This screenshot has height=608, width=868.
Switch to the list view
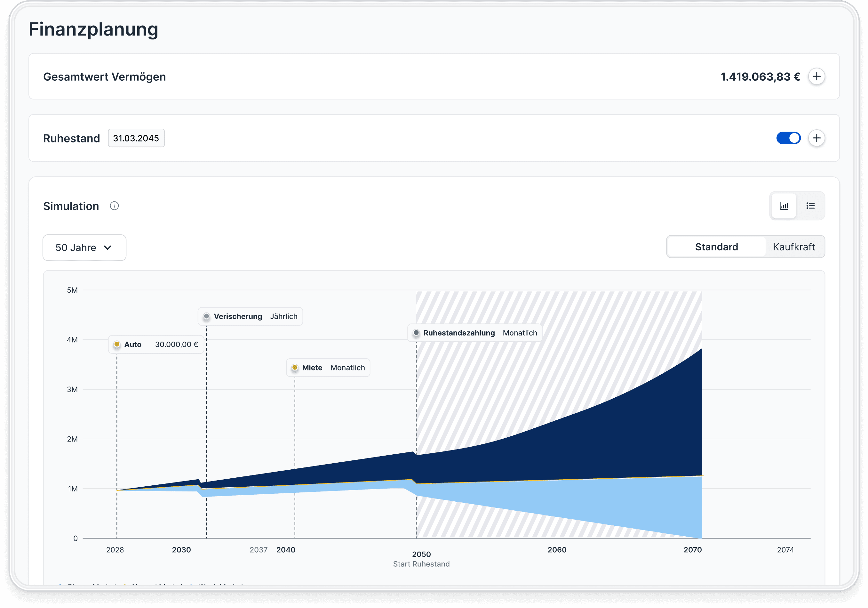click(x=810, y=206)
